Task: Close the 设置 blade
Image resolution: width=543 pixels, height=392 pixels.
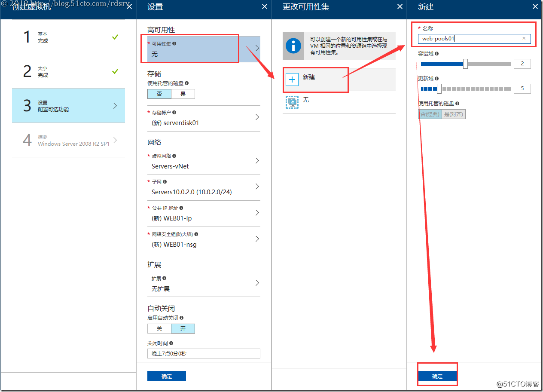Action: (x=265, y=7)
